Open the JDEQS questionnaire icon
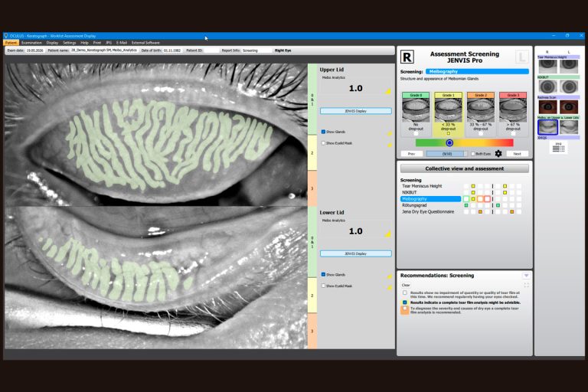The image size is (588, 392). pyautogui.click(x=559, y=148)
